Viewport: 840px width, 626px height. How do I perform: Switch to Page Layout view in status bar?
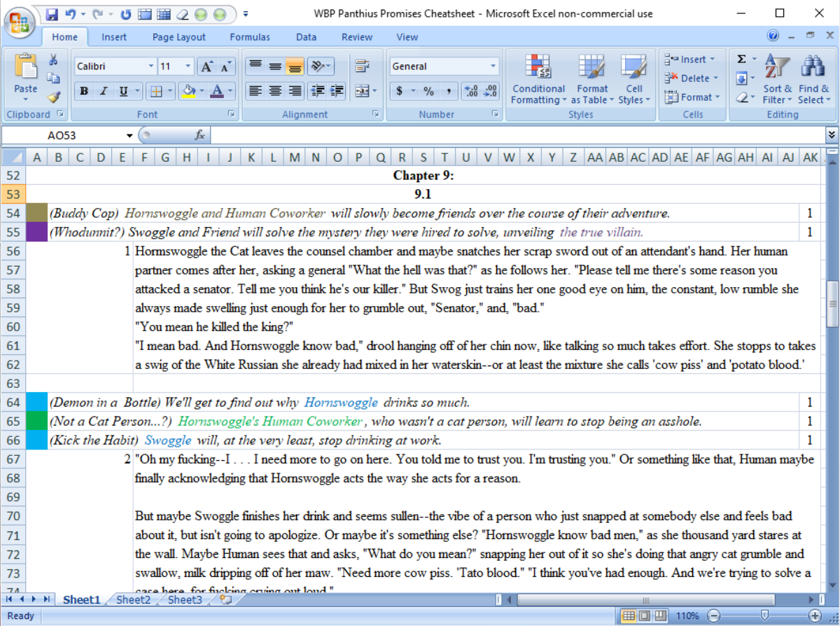643,615
